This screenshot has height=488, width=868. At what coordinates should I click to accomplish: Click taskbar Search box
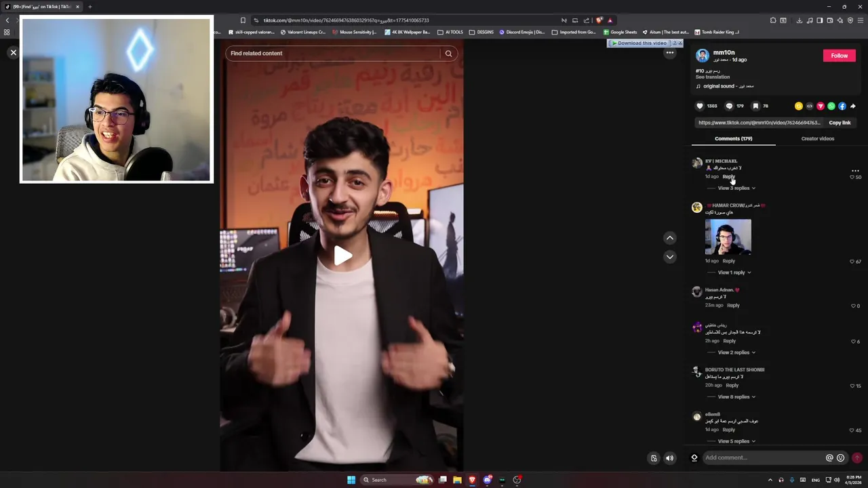point(397,480)
